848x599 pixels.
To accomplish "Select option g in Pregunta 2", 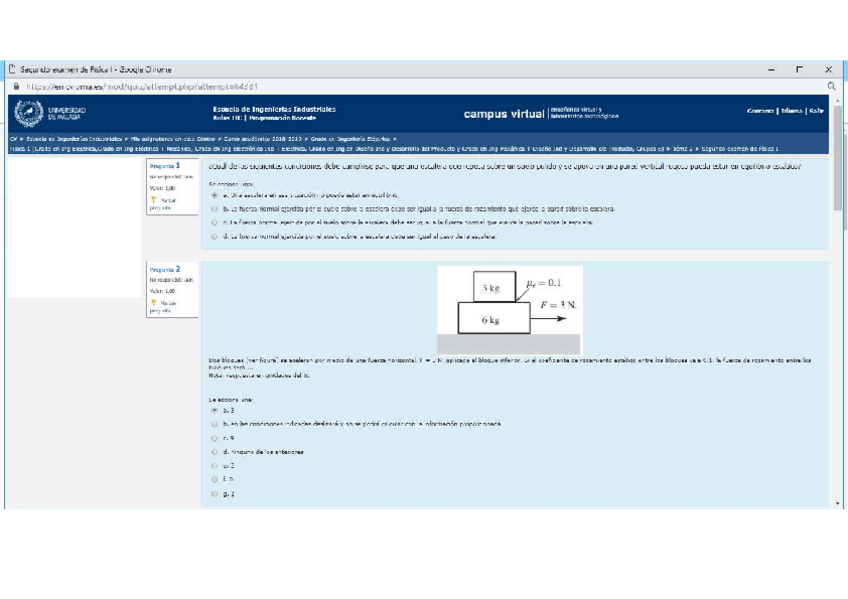I will pos(215,494).
